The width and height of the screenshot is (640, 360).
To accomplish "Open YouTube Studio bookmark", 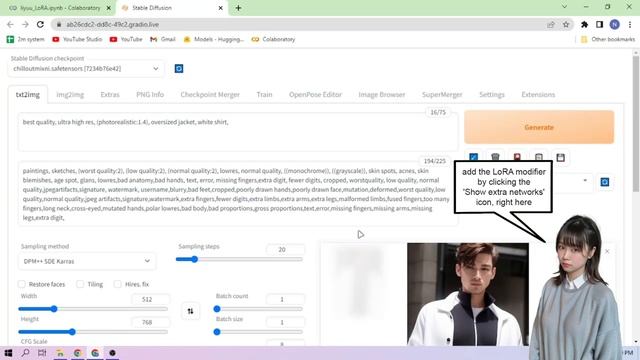I will [x=77, y=39].
